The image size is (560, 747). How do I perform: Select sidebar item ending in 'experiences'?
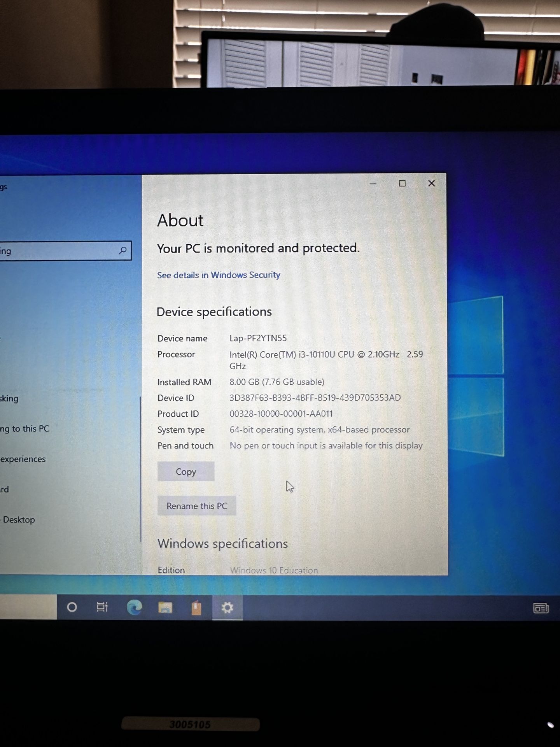23,459
